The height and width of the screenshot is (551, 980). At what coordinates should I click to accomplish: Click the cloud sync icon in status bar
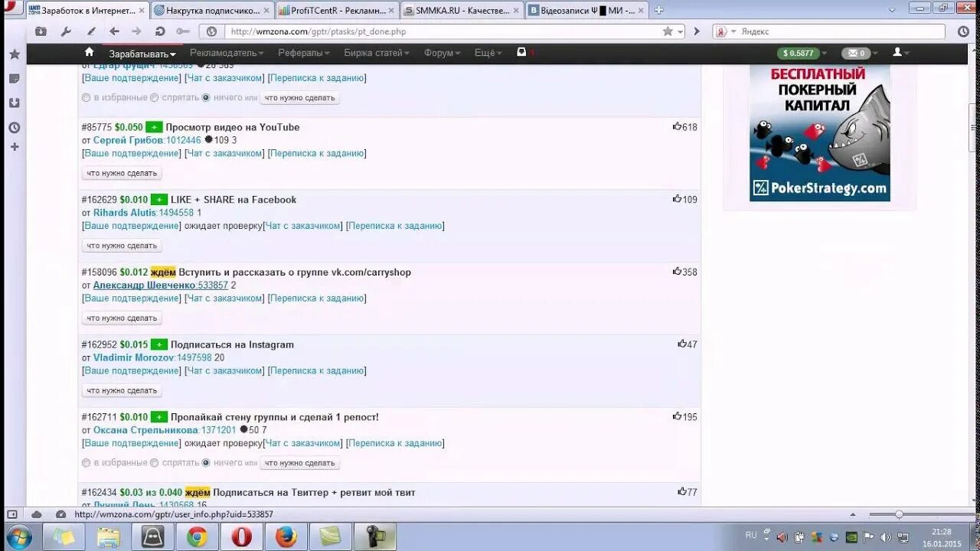tap(37, 514)
